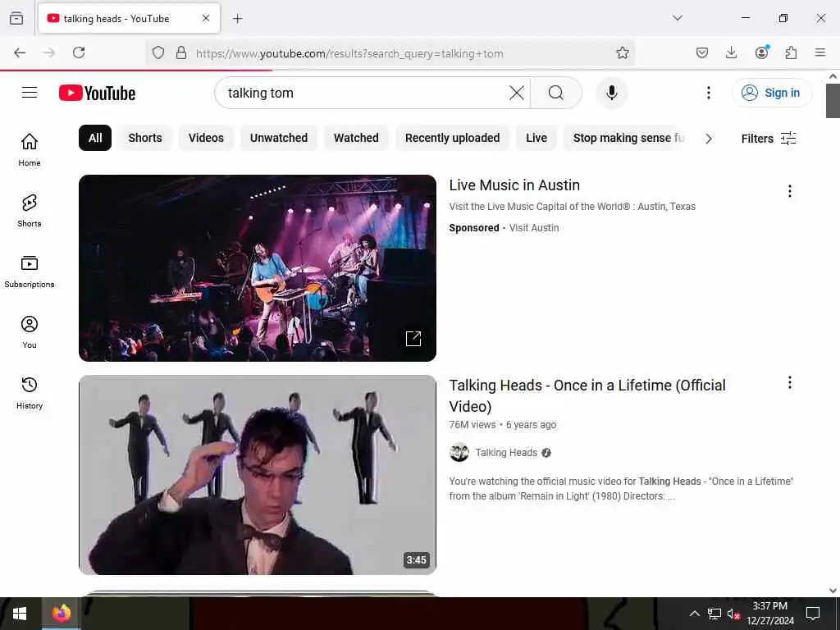Screen dimensions: 840x630
Task: Play the Once in a Lifetime video thumbnail
Action: (x=258, y=475)
